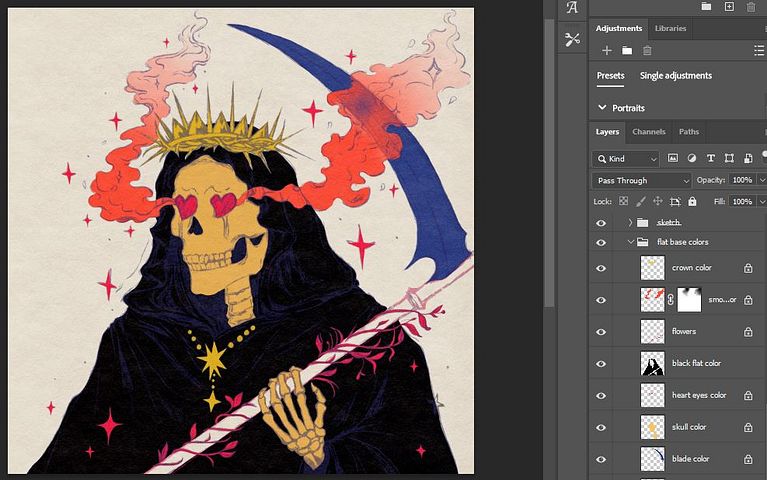Open the Libraries tab
Image resolution: width=767 pixels, height=480 pixels.
click(x=670, y=28)
